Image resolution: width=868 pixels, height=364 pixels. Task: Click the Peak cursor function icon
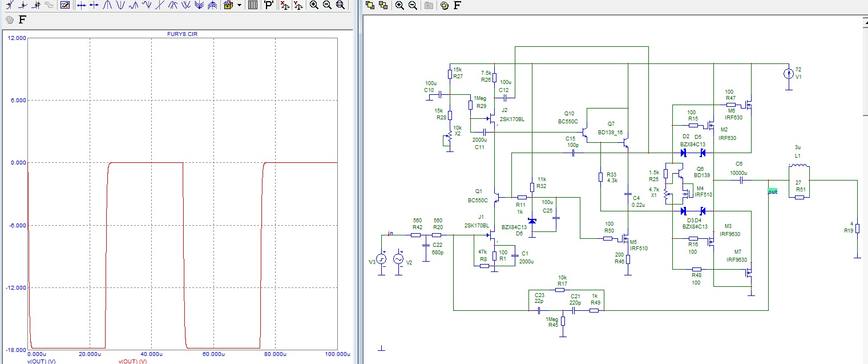107,5
